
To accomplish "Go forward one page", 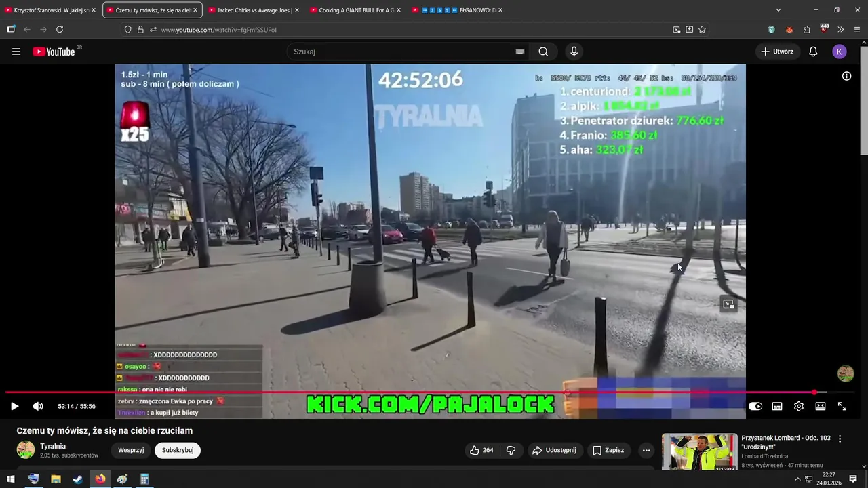I will click(43, 29).
